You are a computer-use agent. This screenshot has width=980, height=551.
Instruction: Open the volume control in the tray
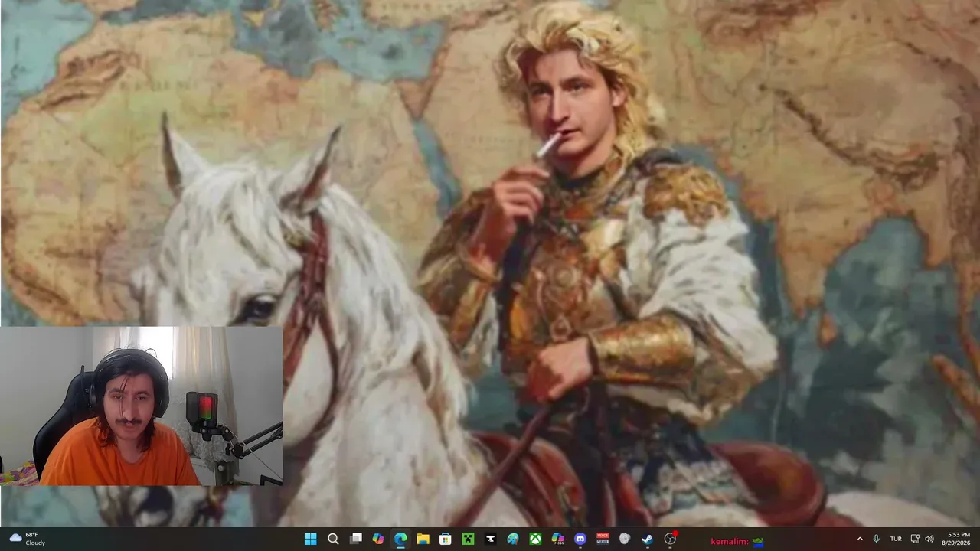click(929, 539)
